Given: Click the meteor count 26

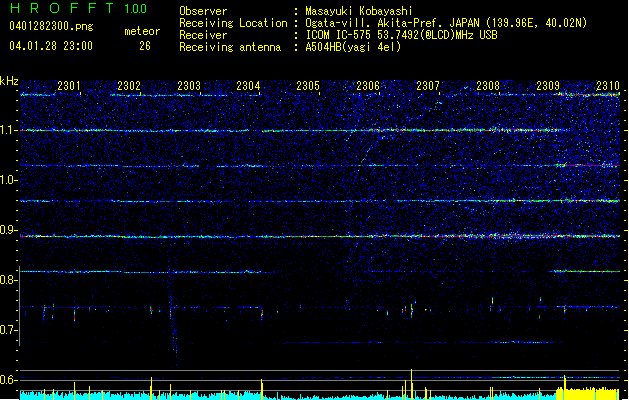Looking at the screenshot, I should pyautogui.click(x=145, y=46).
